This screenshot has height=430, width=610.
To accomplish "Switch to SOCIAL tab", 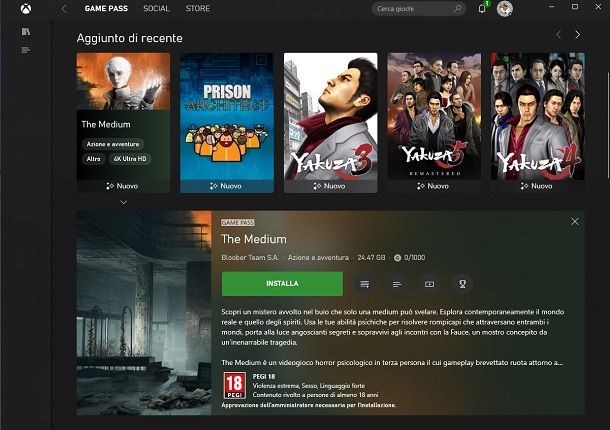I will click(x=156, y=9).
